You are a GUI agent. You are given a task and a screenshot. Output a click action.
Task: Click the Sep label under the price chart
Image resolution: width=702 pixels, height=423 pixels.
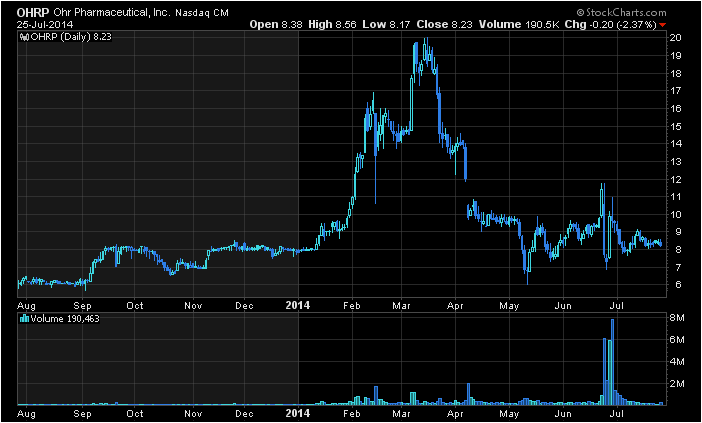coord(83,306)
